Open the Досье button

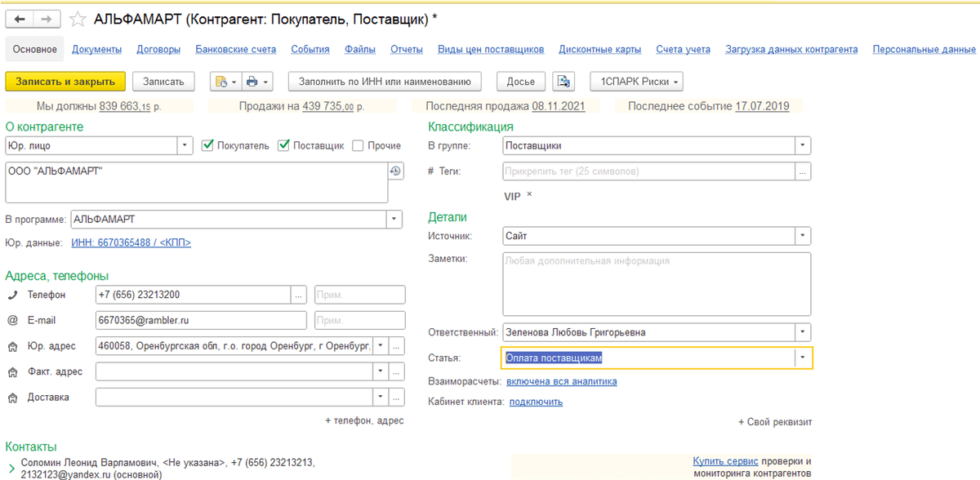tap(521, 82)
